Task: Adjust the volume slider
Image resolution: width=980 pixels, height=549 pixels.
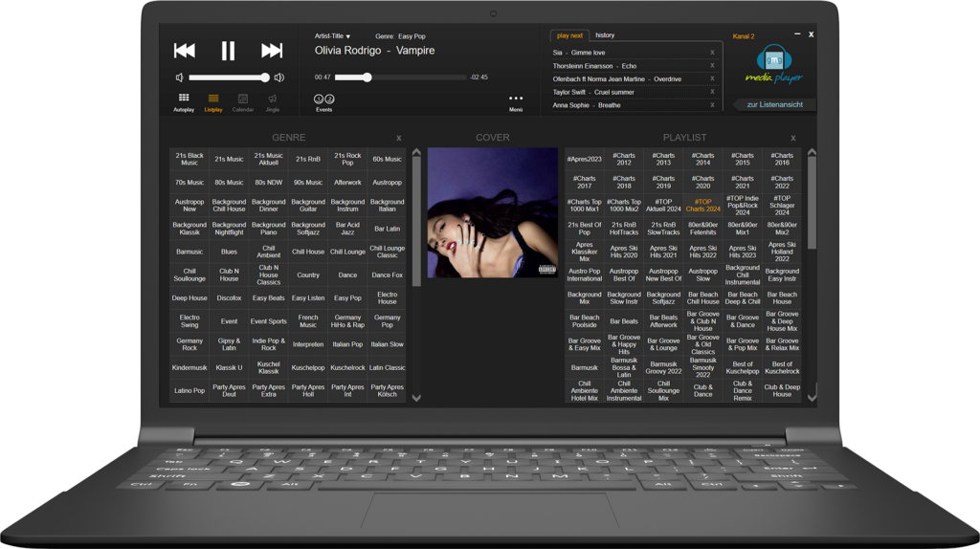Action: tap(230, 77)
